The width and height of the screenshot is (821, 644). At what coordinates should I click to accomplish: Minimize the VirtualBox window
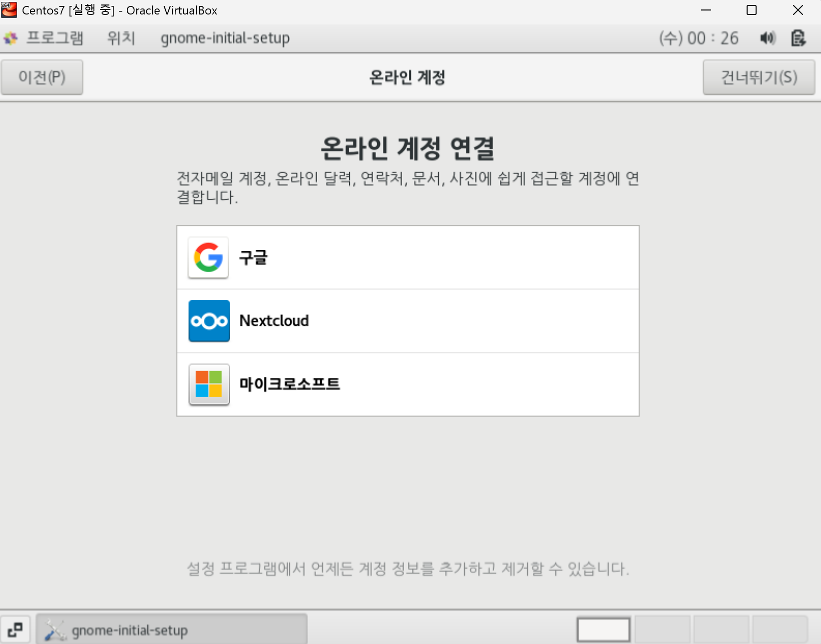coord(706,10)
